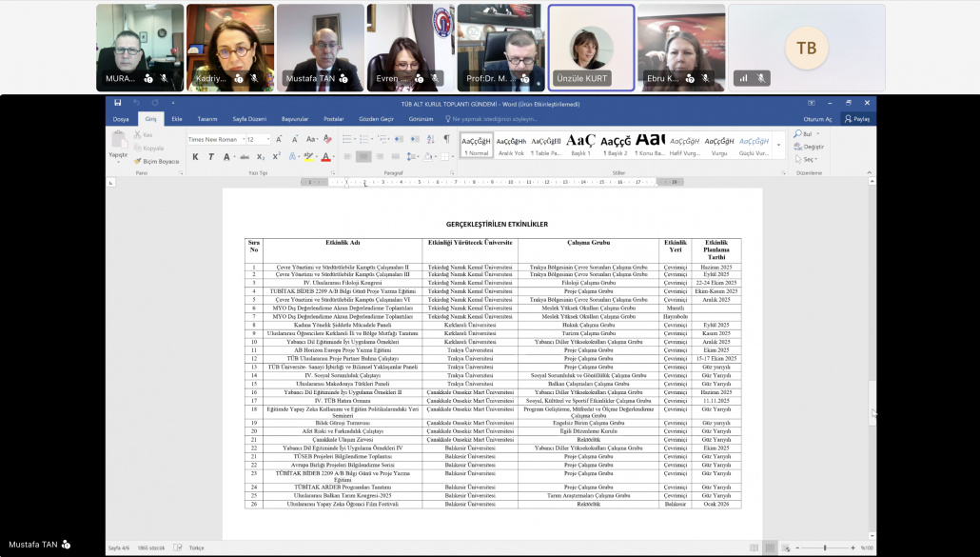Toggle paragraph marks visibility
Screen dimensions: 980x557
click(x=446, y=139)
